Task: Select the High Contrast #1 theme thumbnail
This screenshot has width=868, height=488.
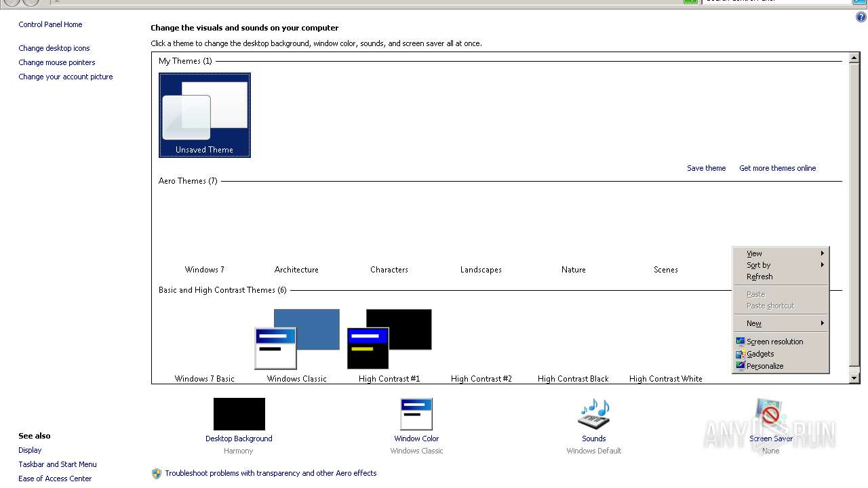Action: 389,340
